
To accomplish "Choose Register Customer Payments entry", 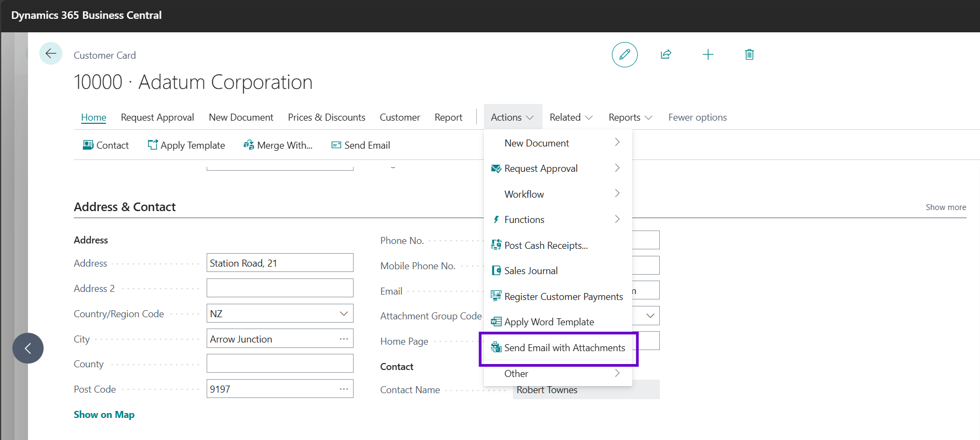I will tap(558, 296).
